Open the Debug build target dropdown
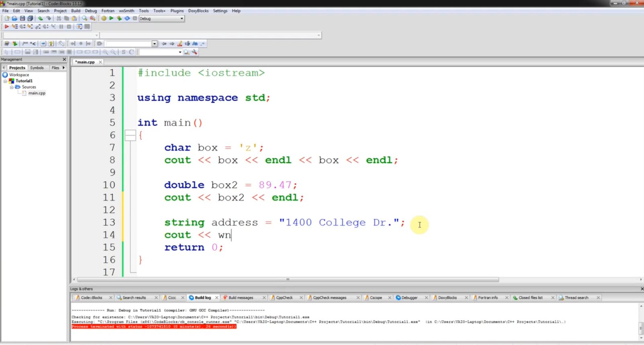Viewport: 644px width, 345px height. click(181, 18)
